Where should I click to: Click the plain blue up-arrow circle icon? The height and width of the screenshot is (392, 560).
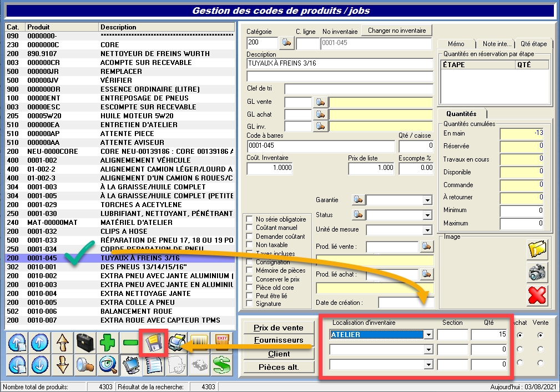39,343
